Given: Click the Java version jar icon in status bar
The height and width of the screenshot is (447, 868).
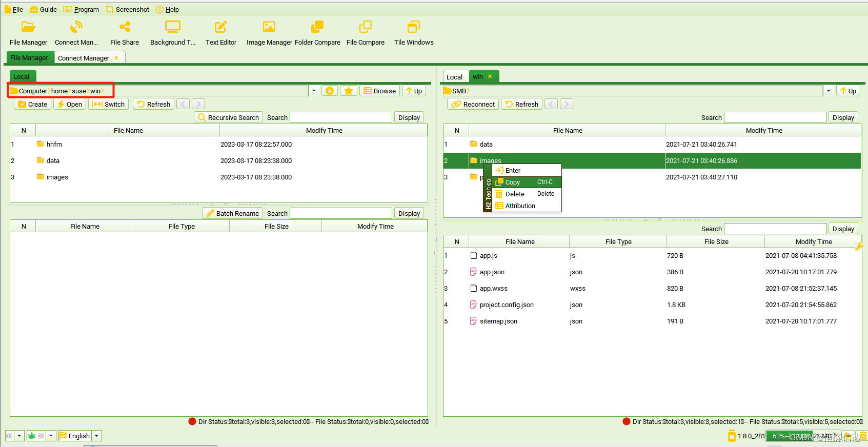Looking at the screenshot, I should (x=732, y=436).
